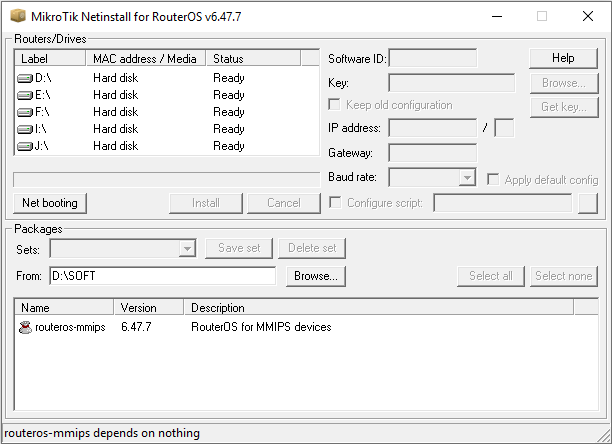The height and width of the screenshot is (444, 612).
Task: Click version 6.47.7 in packages list
Action: (x=136, y=327)
